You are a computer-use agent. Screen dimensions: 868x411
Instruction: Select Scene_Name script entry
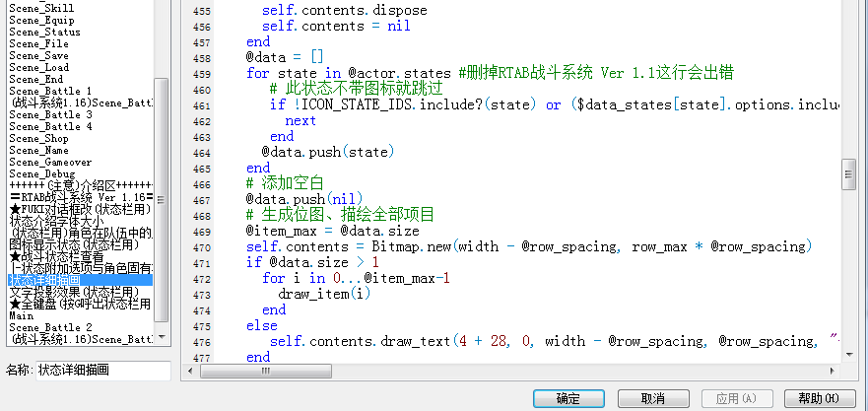click(38, 150)
